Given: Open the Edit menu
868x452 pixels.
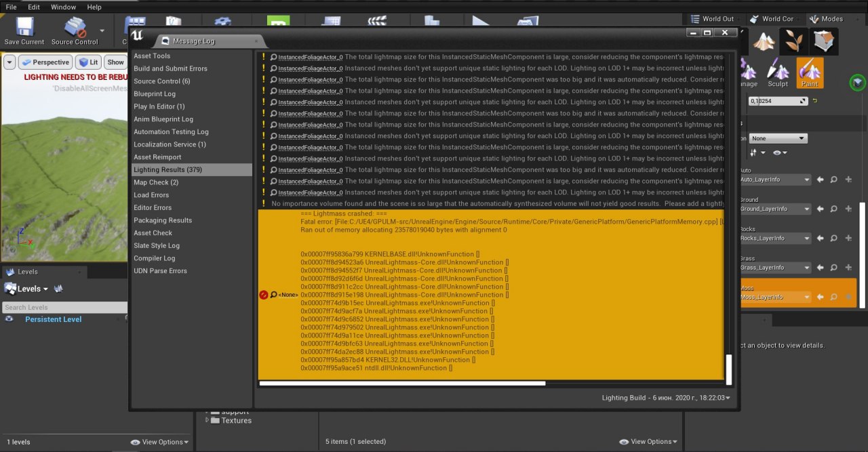Looking at the screenshot, I should tap(34, 7).
